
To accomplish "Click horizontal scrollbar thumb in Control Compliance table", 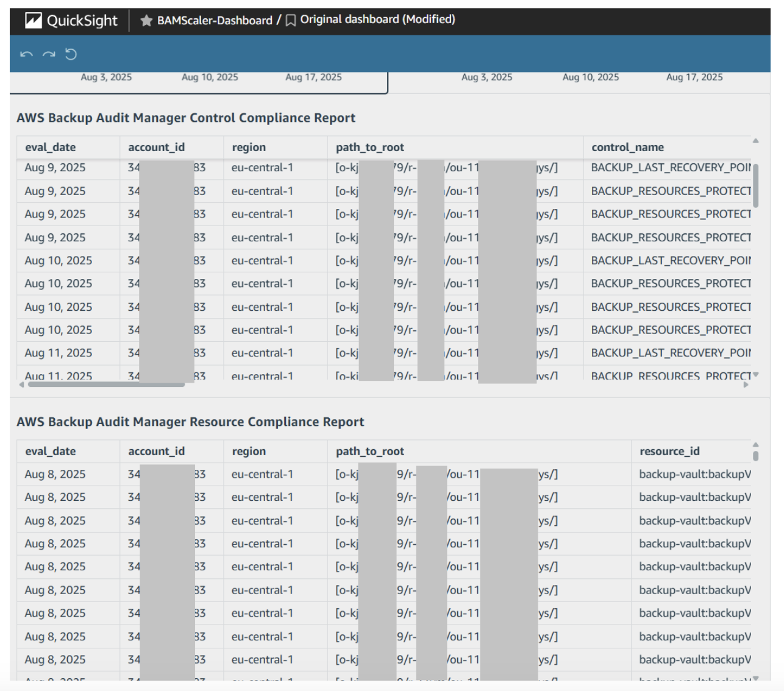I will (x=106, y=384).
